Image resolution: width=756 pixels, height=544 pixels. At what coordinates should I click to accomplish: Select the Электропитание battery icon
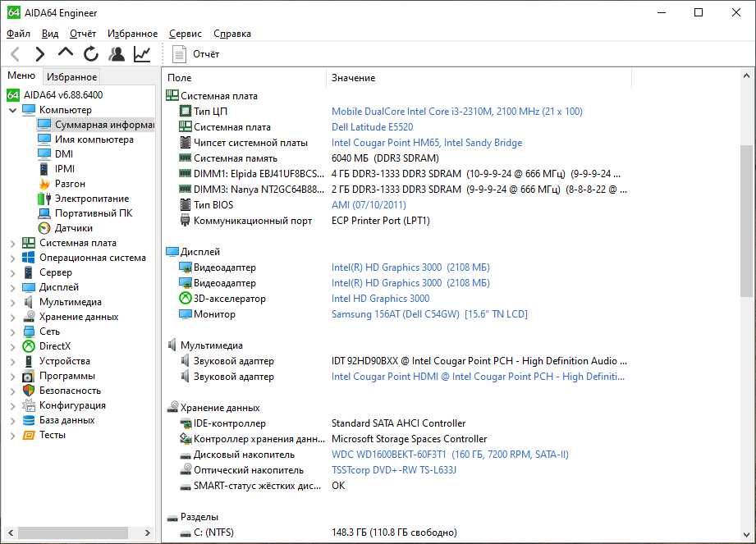pyautogui.click(x=44, y=199)
